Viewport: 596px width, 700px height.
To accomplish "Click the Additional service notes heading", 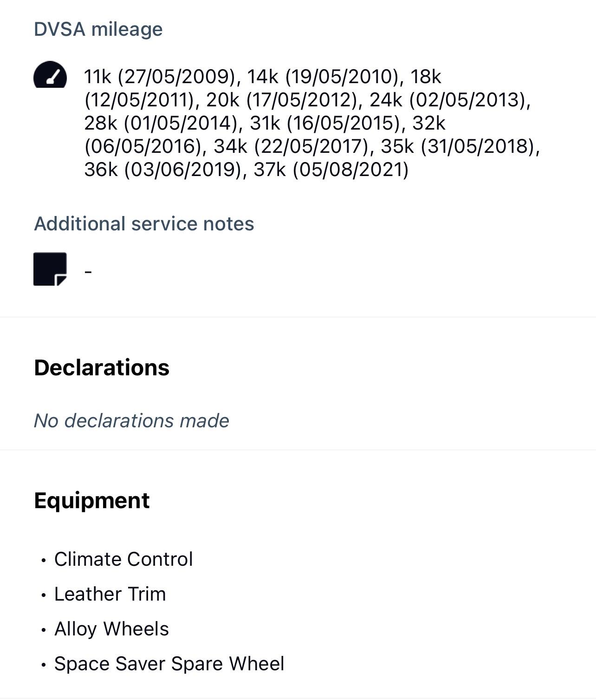I will [x=144, y=224].
